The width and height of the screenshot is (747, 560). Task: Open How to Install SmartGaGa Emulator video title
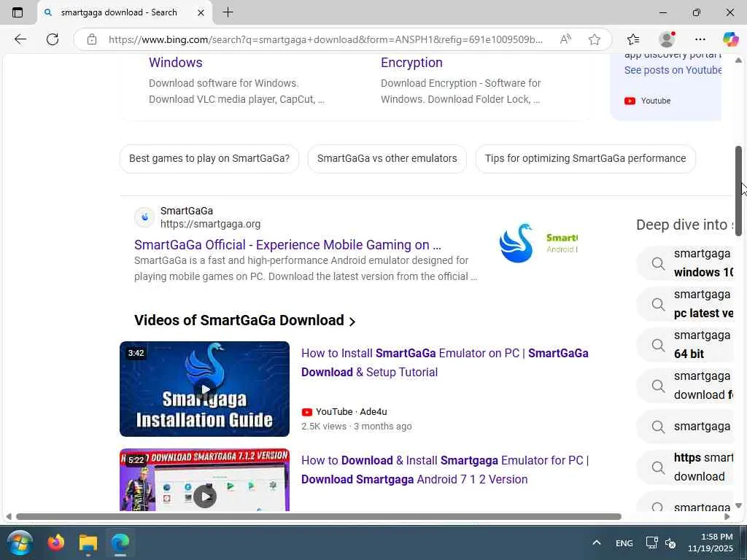pyautogui.click(x=445, y=363)
